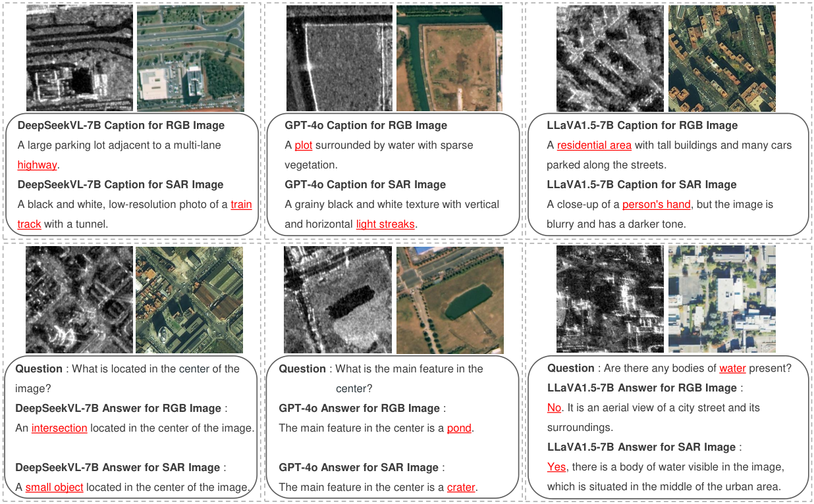Click the 'GPT-4o Caption for SAR Image' heading
This screenshot has height=504, width=814.
pyautogui.click(x=365, y=185)
